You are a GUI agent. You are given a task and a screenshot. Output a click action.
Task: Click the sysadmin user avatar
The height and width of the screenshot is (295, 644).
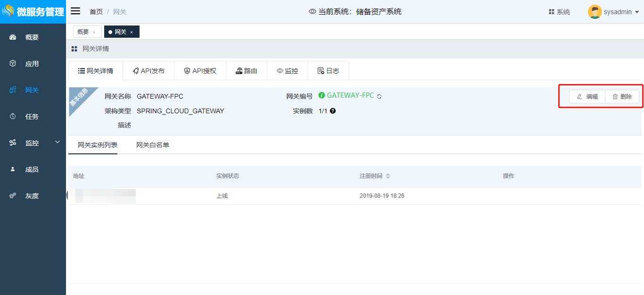[594, 12]
